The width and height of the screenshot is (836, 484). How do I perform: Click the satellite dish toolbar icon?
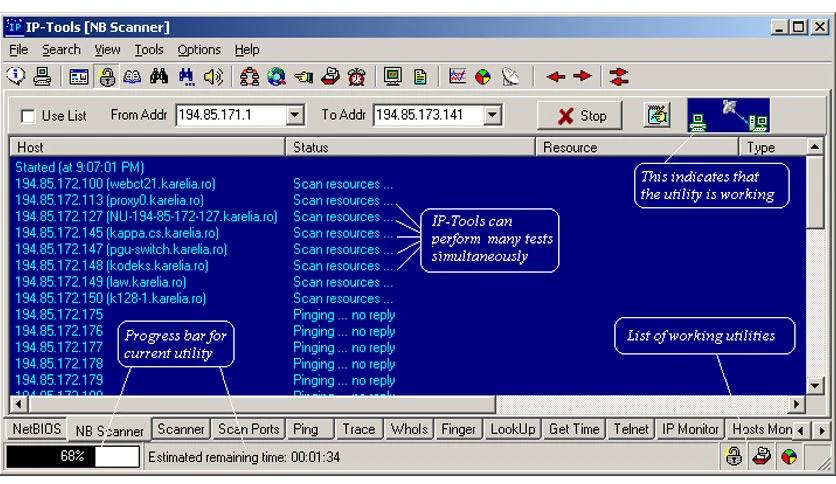click(x=510, y=77)
